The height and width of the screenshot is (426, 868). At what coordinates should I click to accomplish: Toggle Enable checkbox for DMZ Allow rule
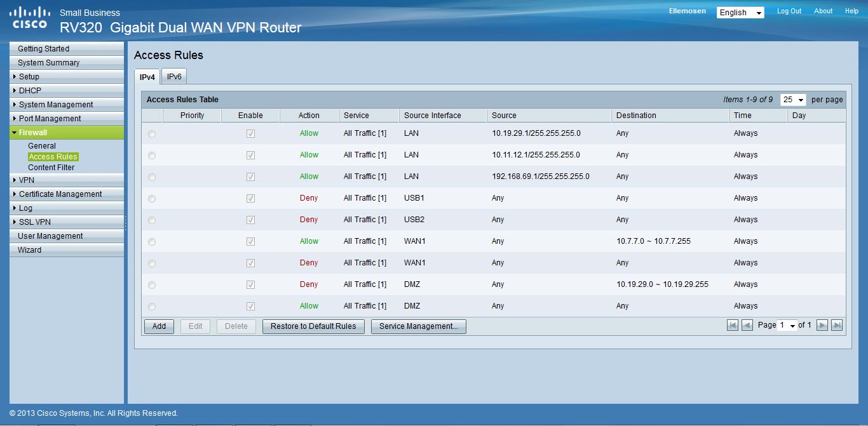(250, 306)
